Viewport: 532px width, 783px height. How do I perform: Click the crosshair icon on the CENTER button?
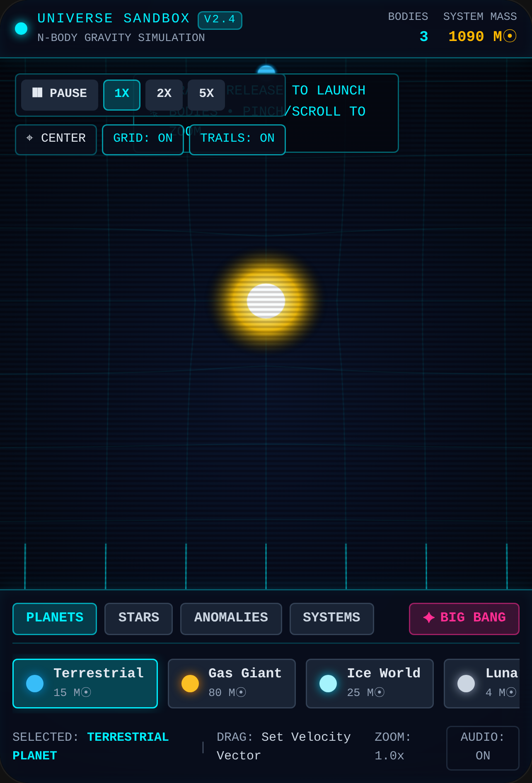pyautogui.click(x=29, y=138)
